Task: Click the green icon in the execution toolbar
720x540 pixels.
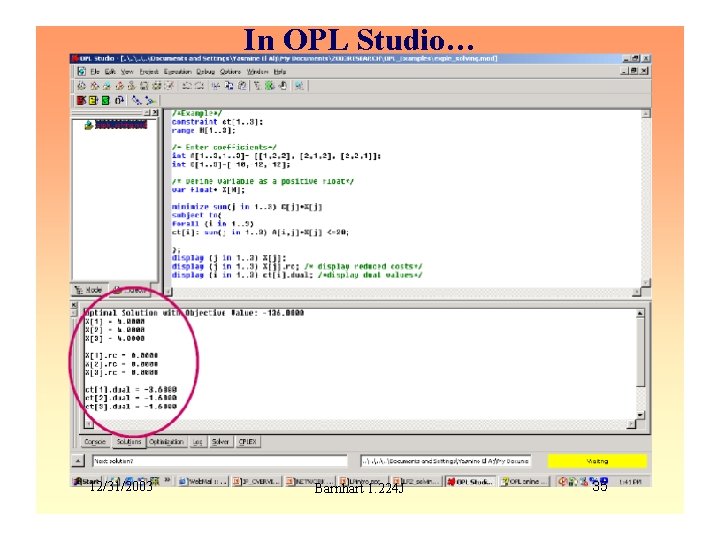Action: point(106,100)
